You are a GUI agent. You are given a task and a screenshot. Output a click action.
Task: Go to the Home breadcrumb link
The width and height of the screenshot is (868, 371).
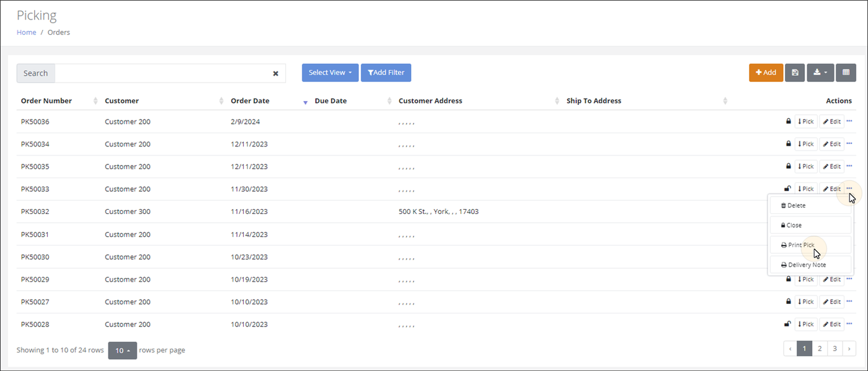coord(26,32)
